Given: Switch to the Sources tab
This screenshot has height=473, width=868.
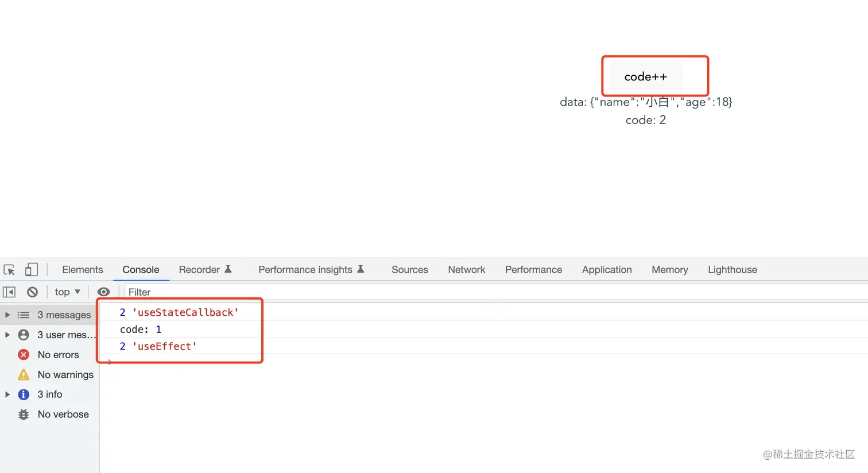Looking at the screenshot, I should pos(410,270).
